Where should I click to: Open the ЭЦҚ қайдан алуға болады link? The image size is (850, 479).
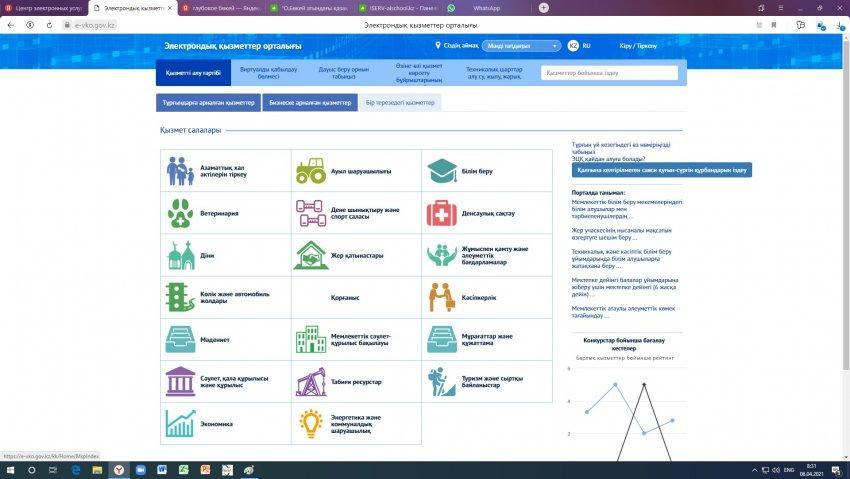pyautogui.click(x=608, y=159)
